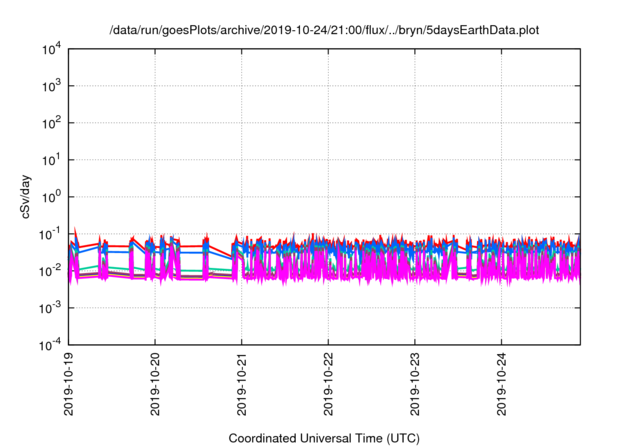
Task: Click the 10^1 y-axis tick label
Action: pyautogui.click(x=51, y=160)
